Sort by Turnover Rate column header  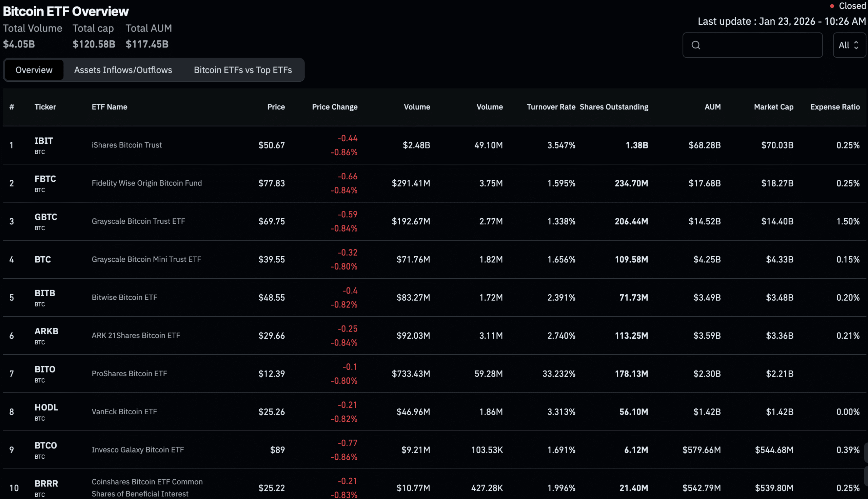[x=551, y=107]
